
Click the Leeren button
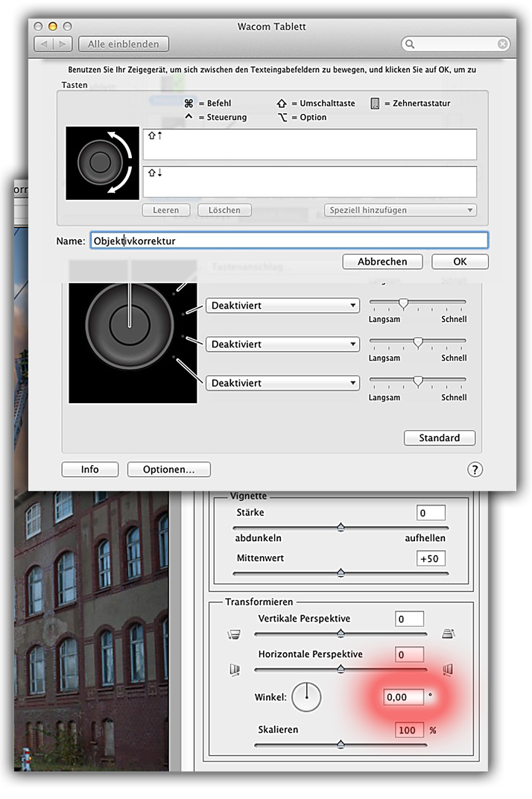click(x=166, y=210)
